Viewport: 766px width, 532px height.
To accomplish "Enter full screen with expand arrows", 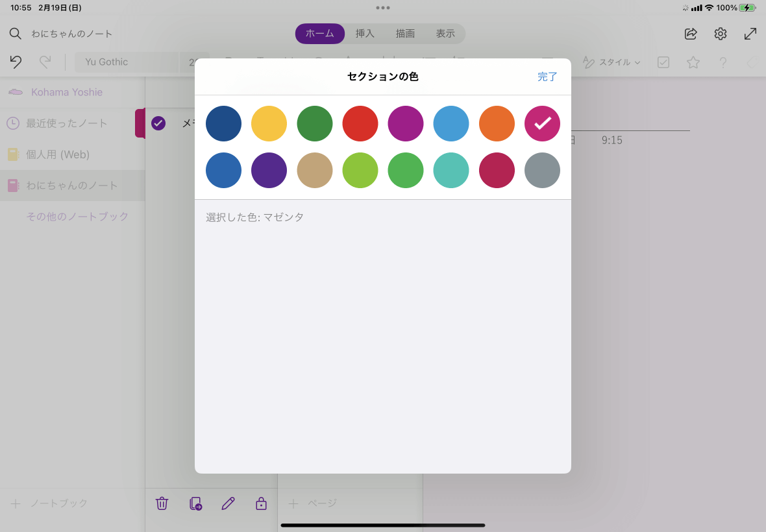I will click(750, 34).
